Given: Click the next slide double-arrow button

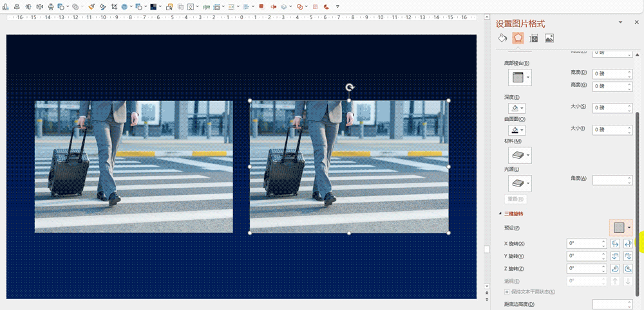Looking at the screenshot, I should point(487,300).
